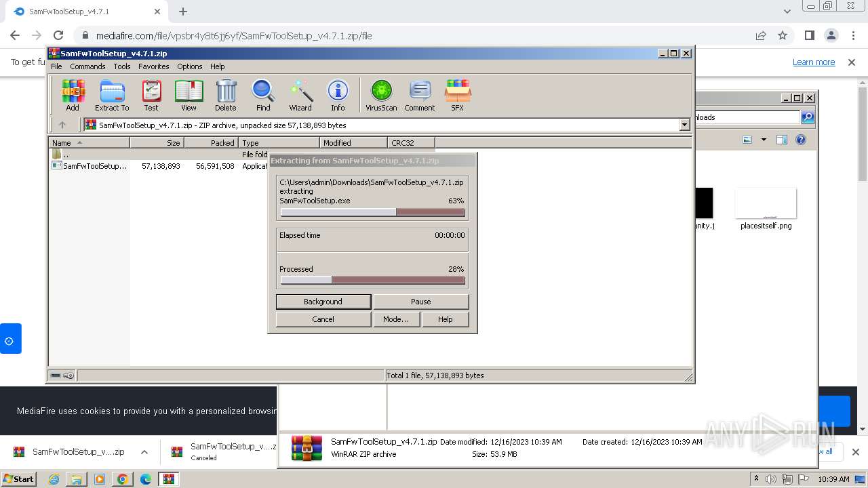Click the Processed total progress bar
The height and width of the screenshot is (488, 868).
coord(372,280)
